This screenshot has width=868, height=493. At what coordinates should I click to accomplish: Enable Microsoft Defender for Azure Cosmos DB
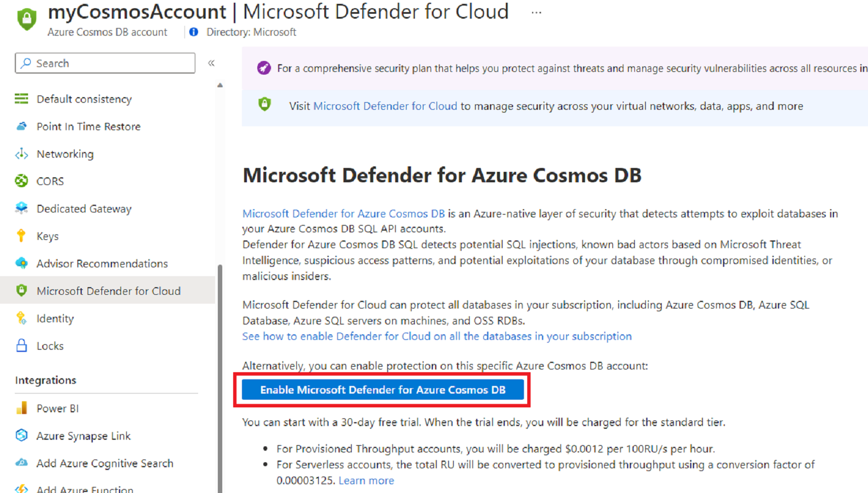tap(383, 390)
